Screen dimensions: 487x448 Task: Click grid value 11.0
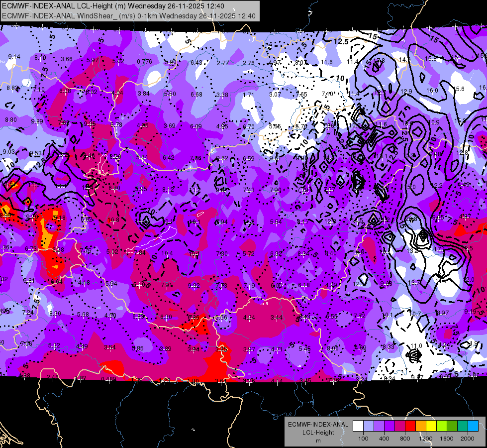point(416,346)
